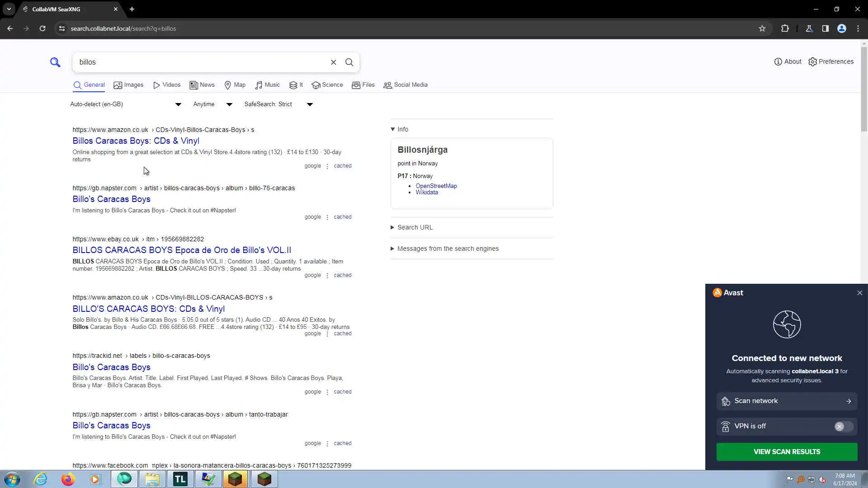868x488 pixels.
Task: Open the Anytime time range dropdown
Action: point(212,104)
